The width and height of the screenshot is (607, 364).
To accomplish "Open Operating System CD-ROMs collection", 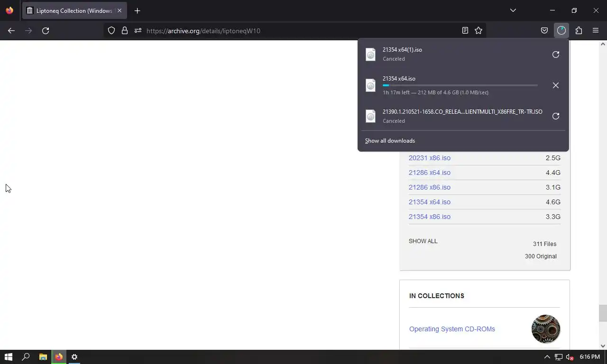I will tap(452, 329).
